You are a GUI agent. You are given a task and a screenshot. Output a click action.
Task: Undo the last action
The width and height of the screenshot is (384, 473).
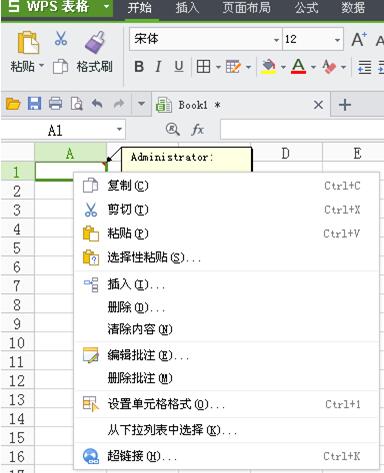pyautogui.click(x=97, y=104)
